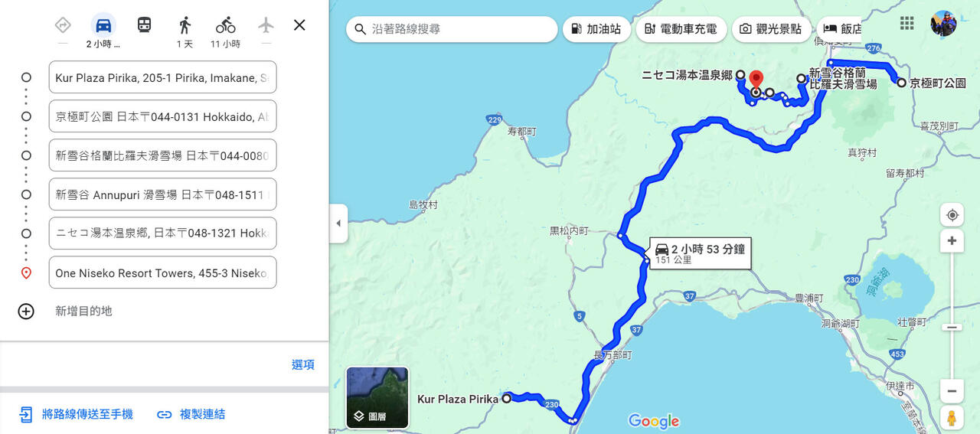Collapse the side panel arrow

[338, 224]
